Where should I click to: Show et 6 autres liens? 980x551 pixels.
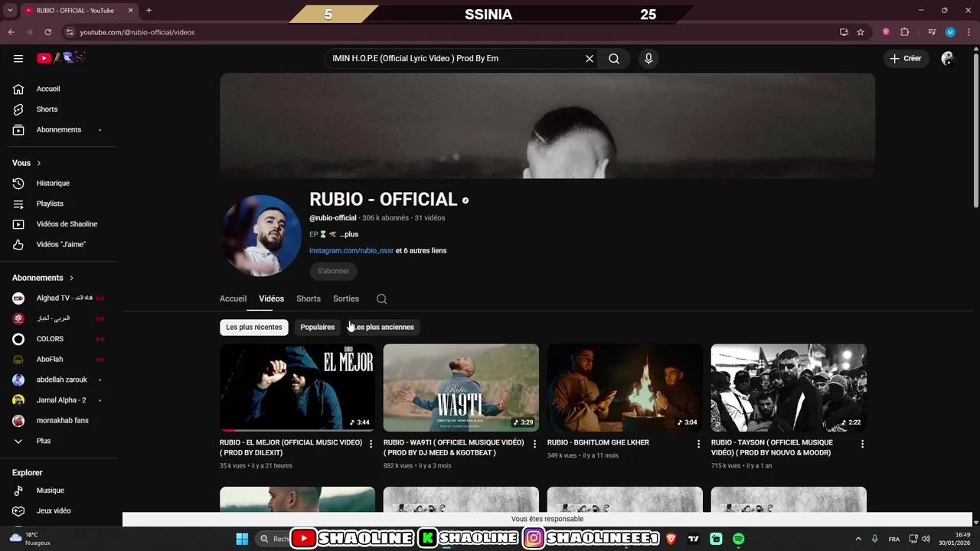click(x=421, y=251)
